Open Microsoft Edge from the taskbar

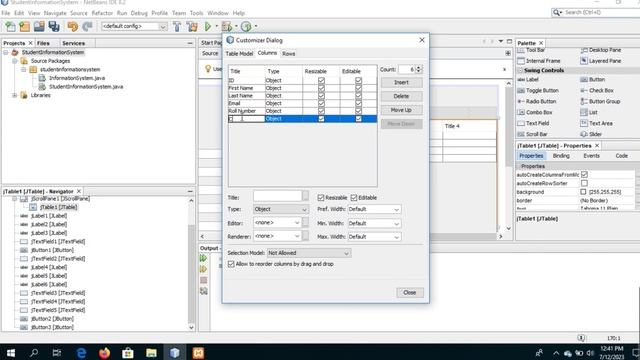point(81,353)
